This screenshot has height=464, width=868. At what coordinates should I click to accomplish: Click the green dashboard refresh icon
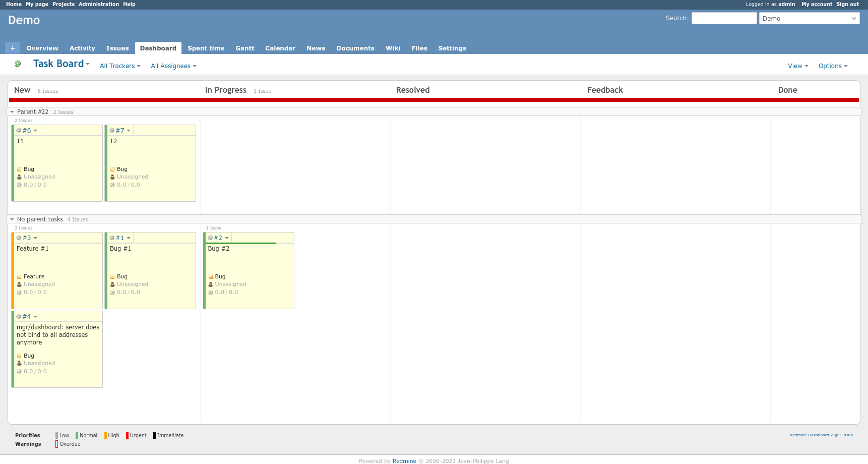click(18, 64)
